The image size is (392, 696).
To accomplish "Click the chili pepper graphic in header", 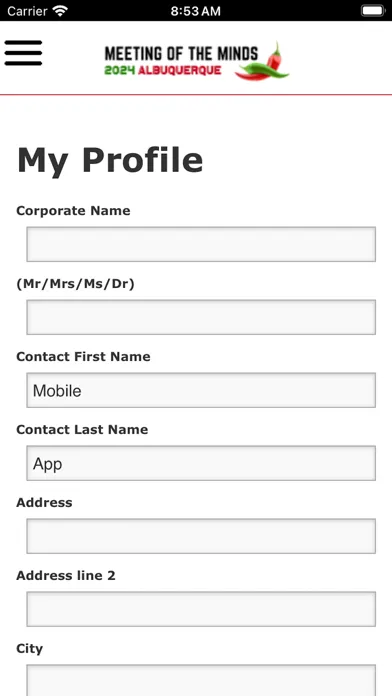I will click(x=262, y=62).
